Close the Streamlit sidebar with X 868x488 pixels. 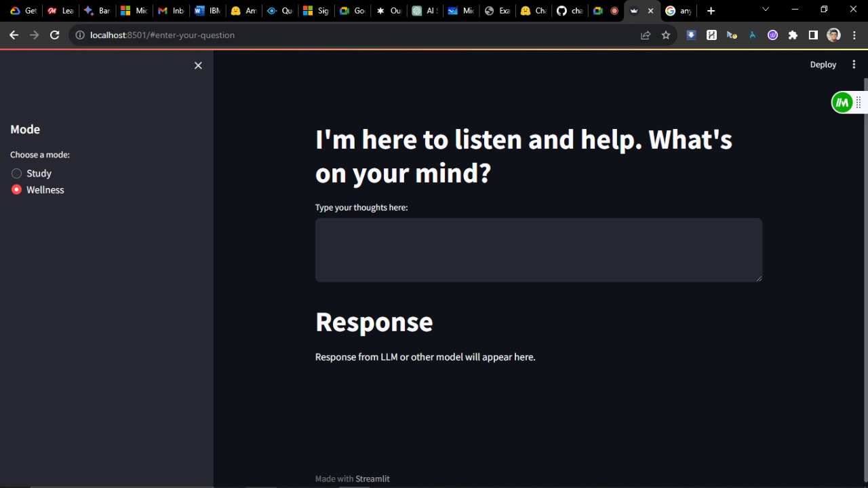198,65
